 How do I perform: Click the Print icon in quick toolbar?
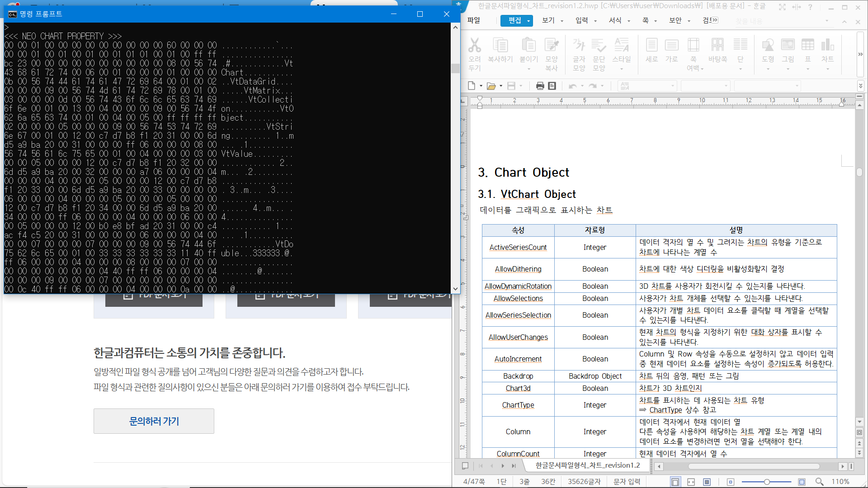point(540,86)
